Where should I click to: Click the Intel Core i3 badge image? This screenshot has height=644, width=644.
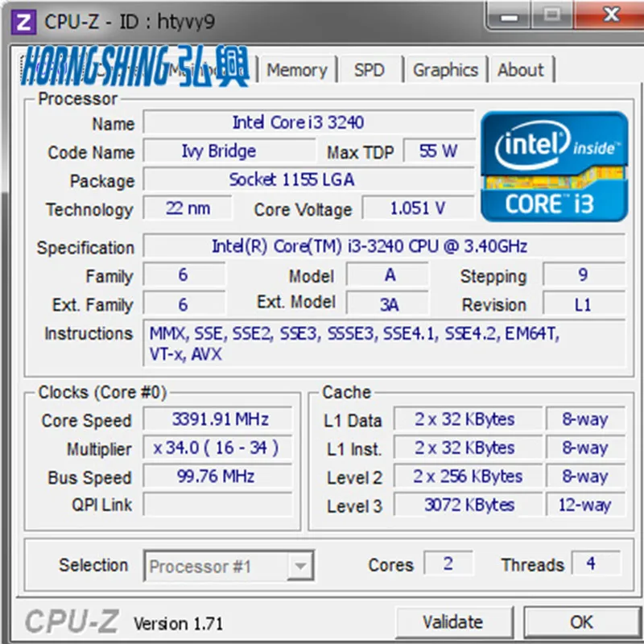point(555,167)
